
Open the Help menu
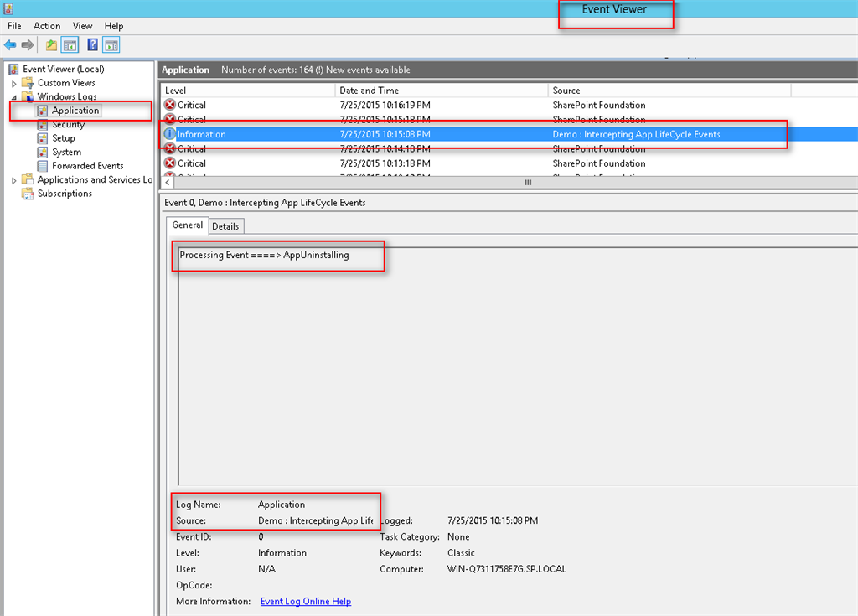114,26
